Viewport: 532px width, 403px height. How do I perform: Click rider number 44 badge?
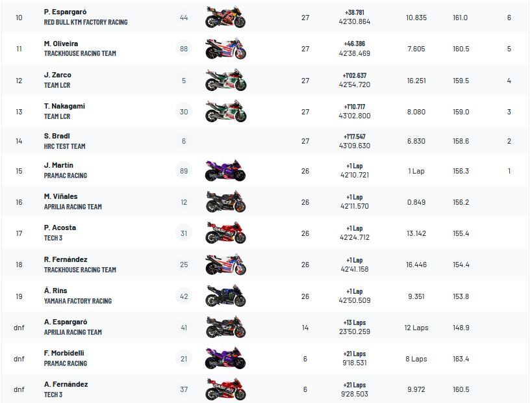coord(184,18)
